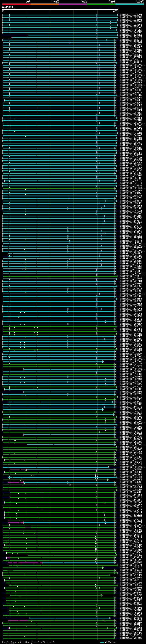Select label UniRef100_Q9SXR9

pos(131,115)
